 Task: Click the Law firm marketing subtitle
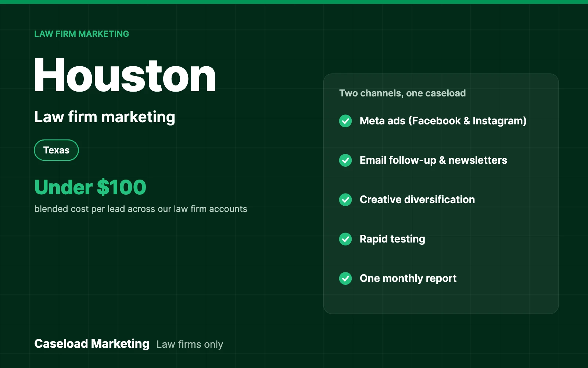pos(105,117)
